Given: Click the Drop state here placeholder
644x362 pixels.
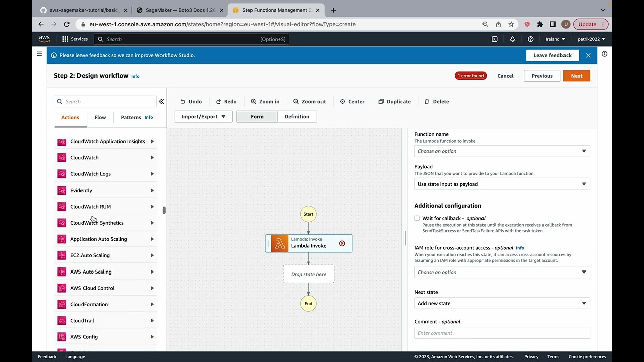Looking at the screenshot, I should (x=308, y=274).
